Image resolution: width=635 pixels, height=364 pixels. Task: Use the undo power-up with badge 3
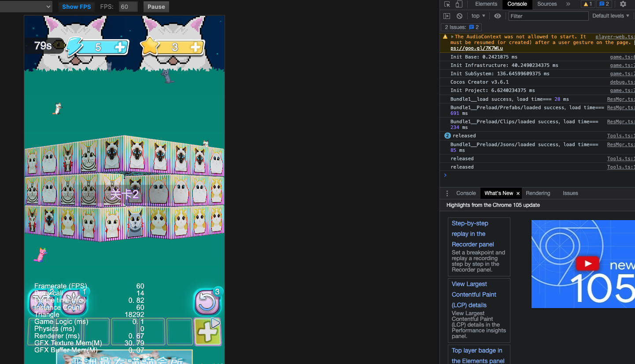(x=207, y=302)
